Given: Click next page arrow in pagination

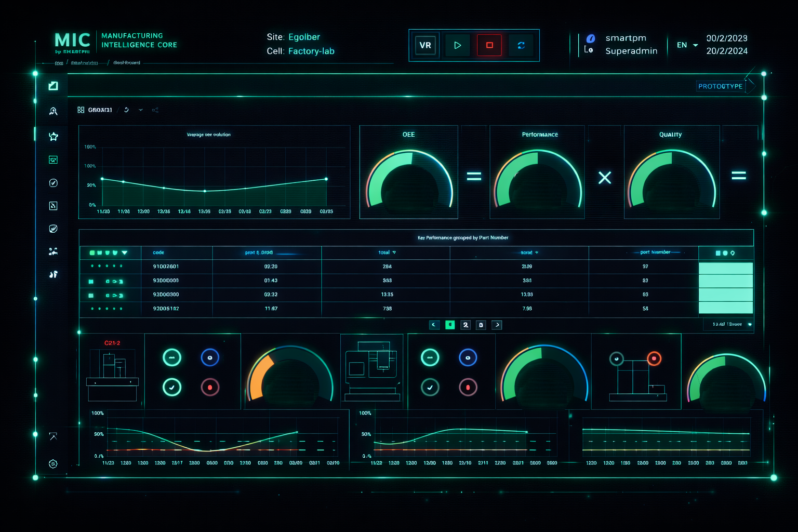Looking at the screenshot, I should (x=497, y=325).
